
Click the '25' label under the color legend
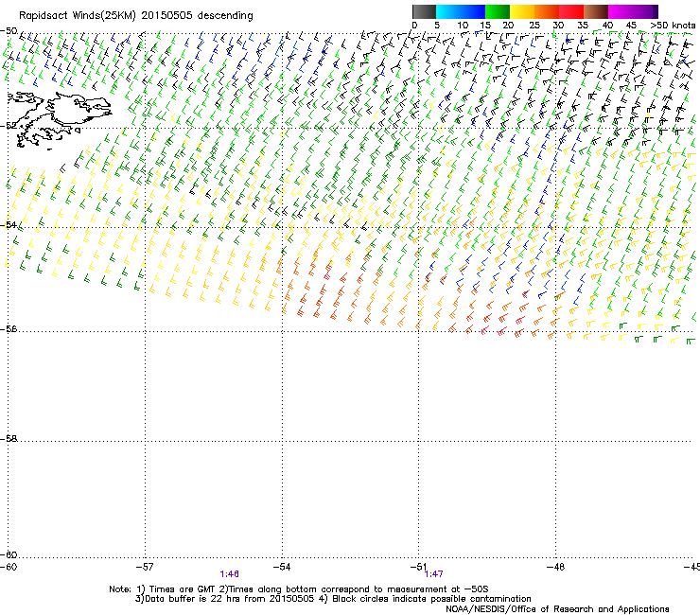pos(534,26)
